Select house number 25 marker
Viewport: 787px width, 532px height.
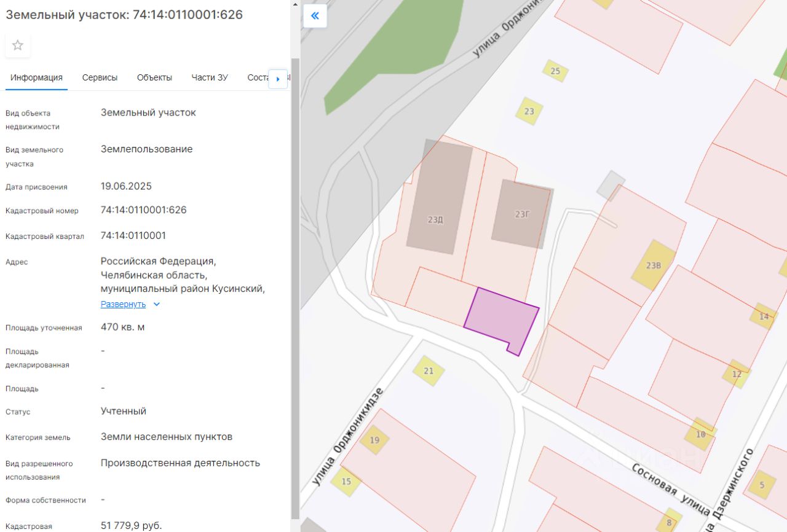tap(555, 71)
